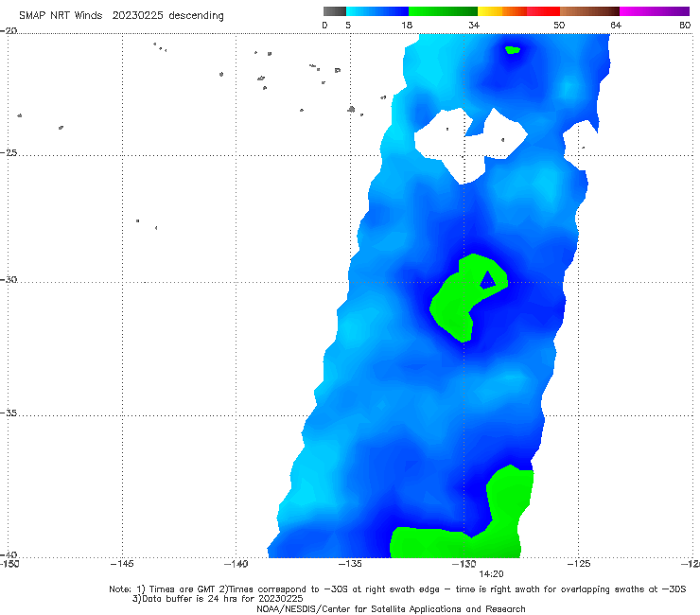Select the green segment of the colorbar
700x615 pixels.
443,11
